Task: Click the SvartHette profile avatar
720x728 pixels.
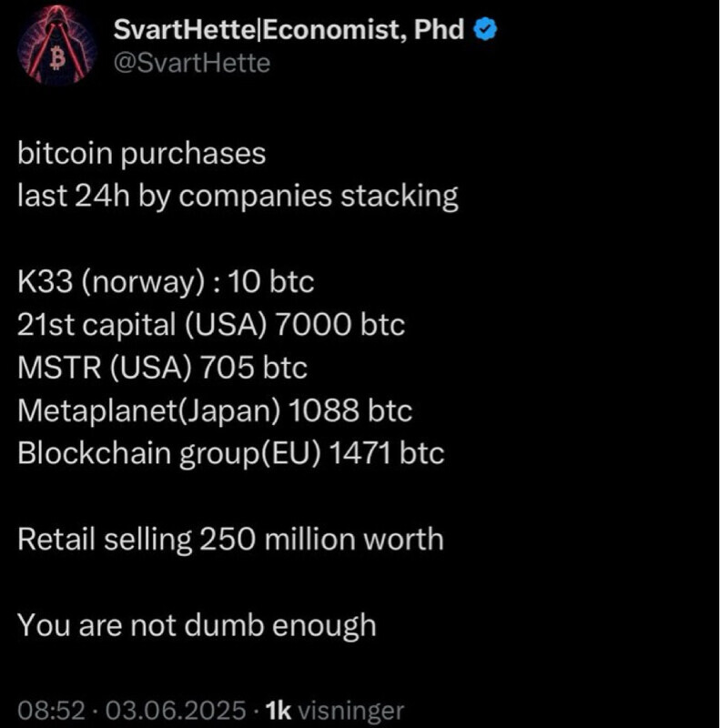Action: point(58,48)
